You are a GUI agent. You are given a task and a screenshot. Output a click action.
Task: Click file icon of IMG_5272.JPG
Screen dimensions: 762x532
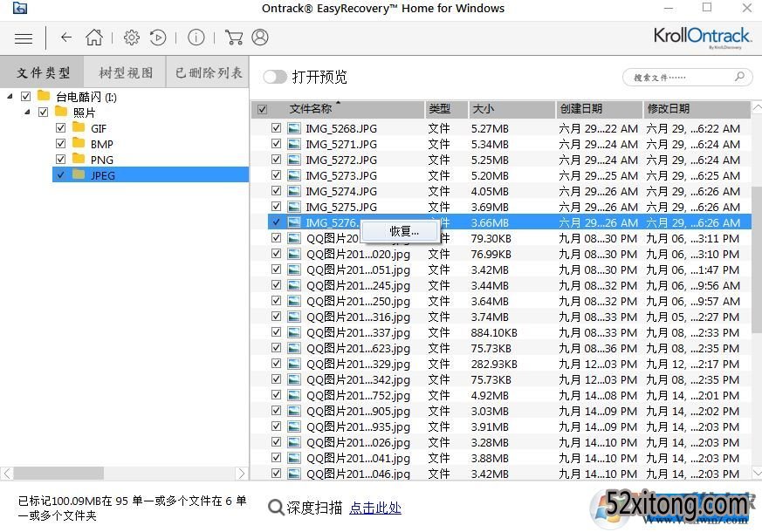(293, 160)
